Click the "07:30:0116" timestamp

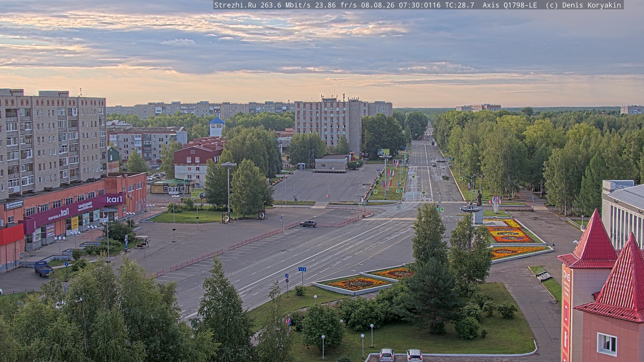[x=419, y=5]
